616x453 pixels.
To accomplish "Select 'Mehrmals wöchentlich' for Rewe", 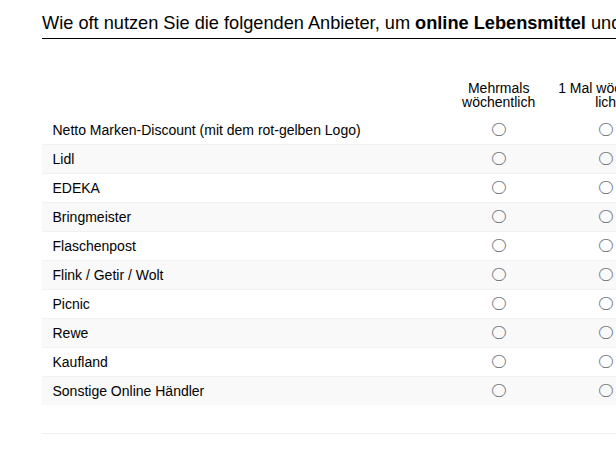I will (x=499, y=333).
